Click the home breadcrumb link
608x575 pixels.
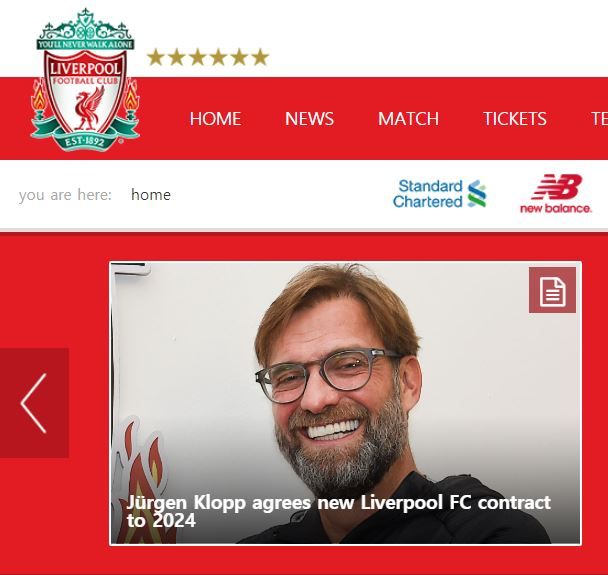(x=151, y=195)
